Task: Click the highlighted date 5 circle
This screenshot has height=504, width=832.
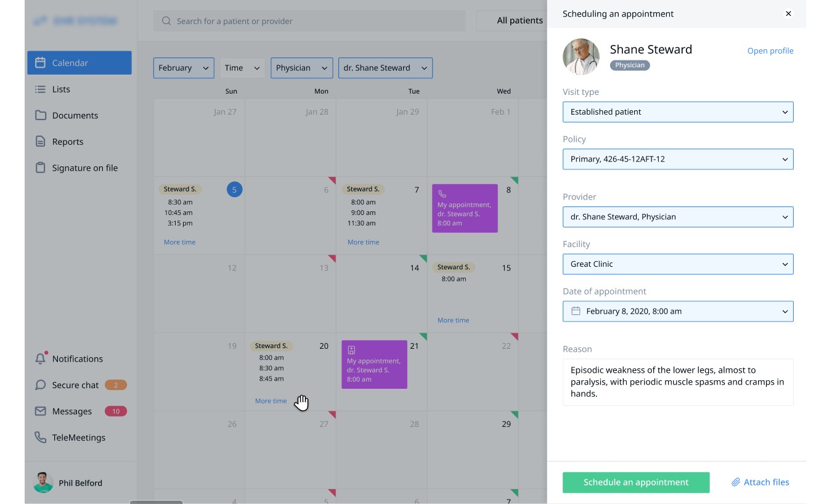Action: 234,190
